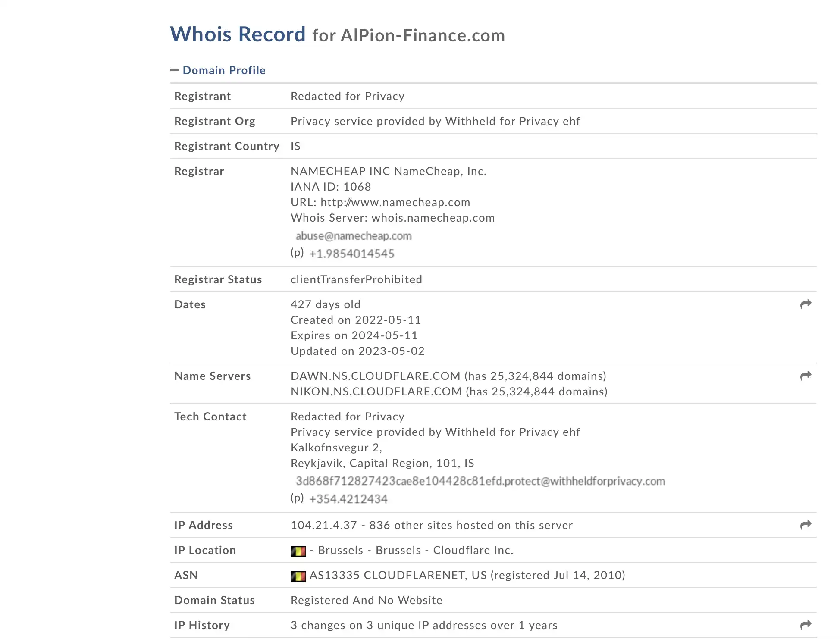Click the Whois Record title

[238, 34]
